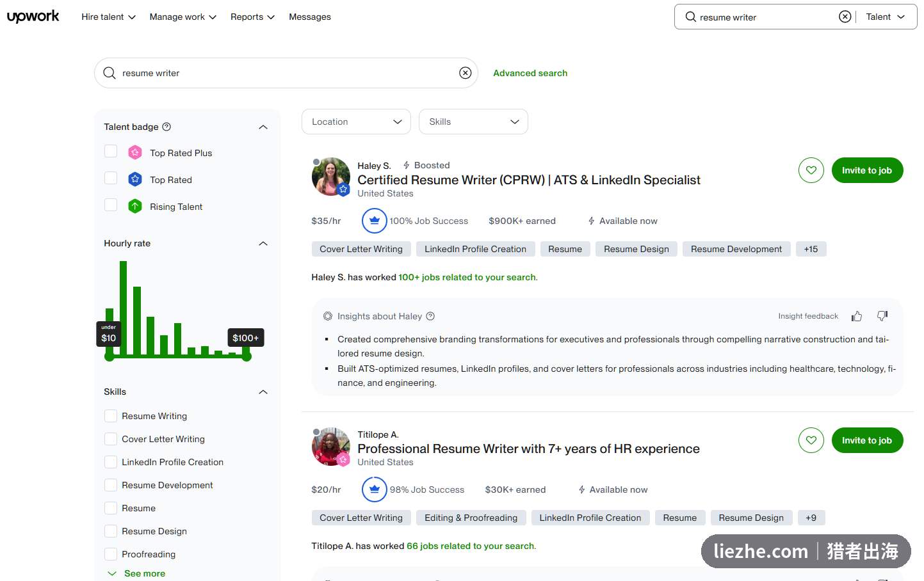Open the Talent search category dropdown

pos(886,17)
